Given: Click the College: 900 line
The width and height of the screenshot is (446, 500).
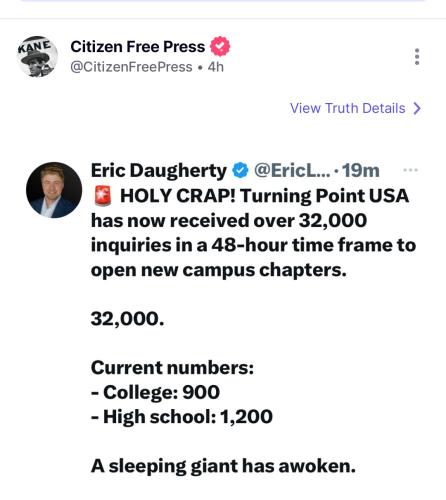Looking at the screenshot, I should [155, 392].
